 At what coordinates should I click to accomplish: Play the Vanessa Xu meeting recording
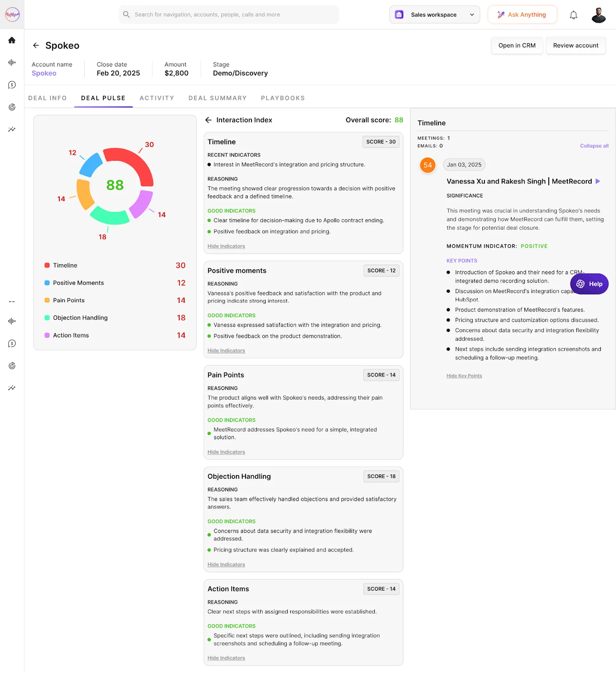pos(598,181)
